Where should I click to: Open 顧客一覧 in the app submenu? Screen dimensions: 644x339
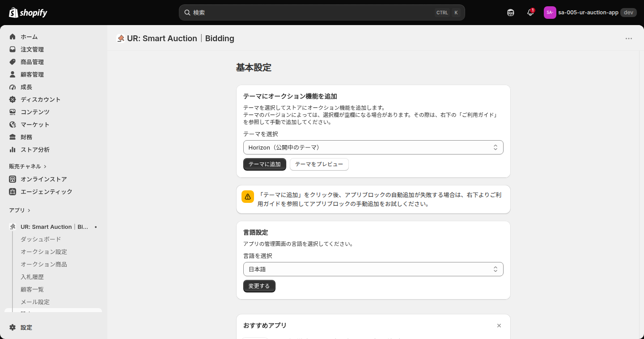[x=32, y=289]
